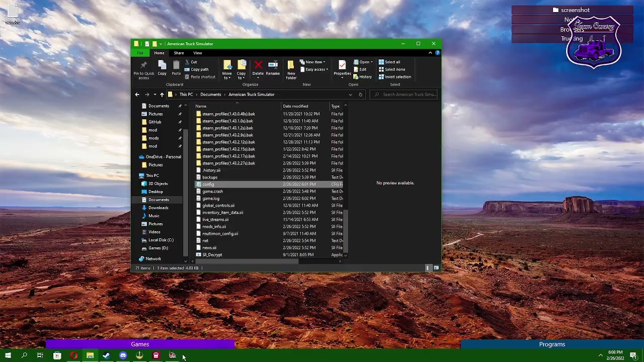Open the Move to dropdown

click(227, 70)
